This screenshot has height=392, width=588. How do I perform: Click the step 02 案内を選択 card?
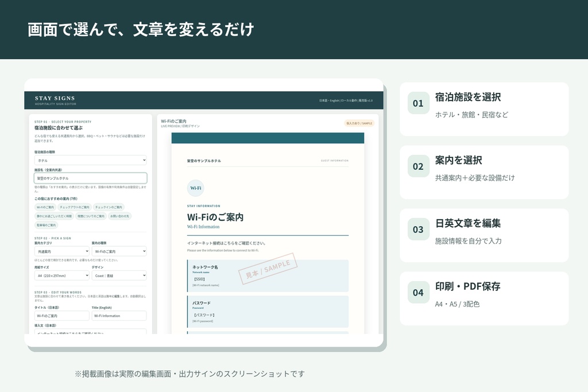pos(484,172)
